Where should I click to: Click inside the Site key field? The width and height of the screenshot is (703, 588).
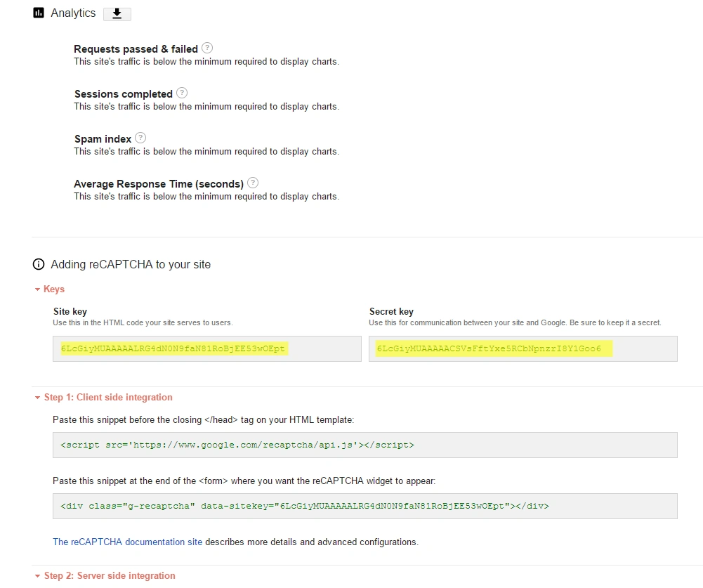(206, 349)
